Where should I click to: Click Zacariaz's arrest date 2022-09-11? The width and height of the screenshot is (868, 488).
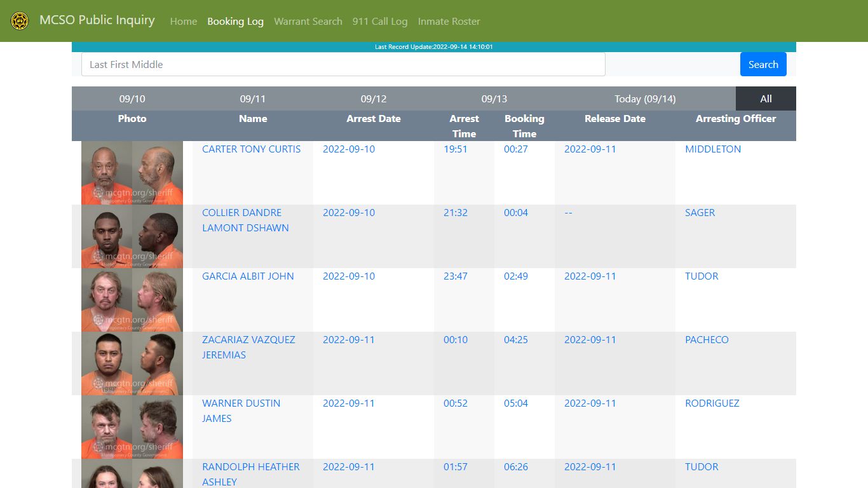tap(349, 339)
